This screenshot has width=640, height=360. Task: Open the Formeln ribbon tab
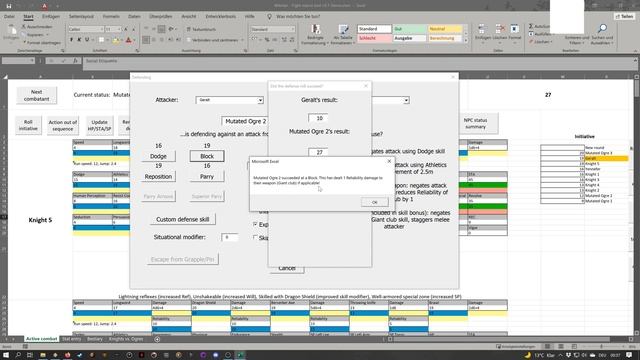pos(111,16)
